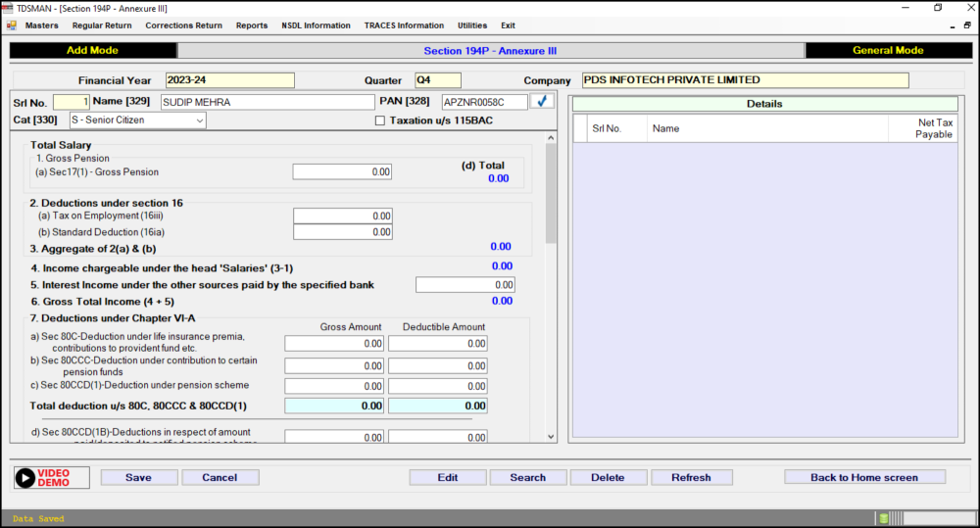Enable the Taxation u/s 115BAC checkbox

coord(380,120)
